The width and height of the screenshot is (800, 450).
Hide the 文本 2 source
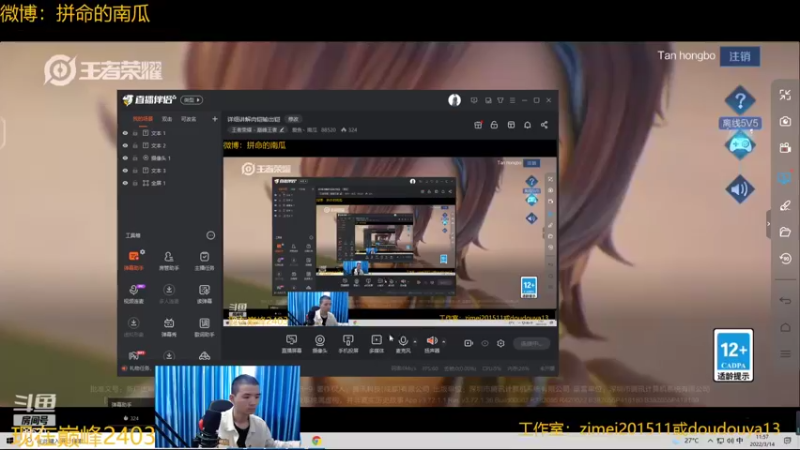(x=125, y=145)
